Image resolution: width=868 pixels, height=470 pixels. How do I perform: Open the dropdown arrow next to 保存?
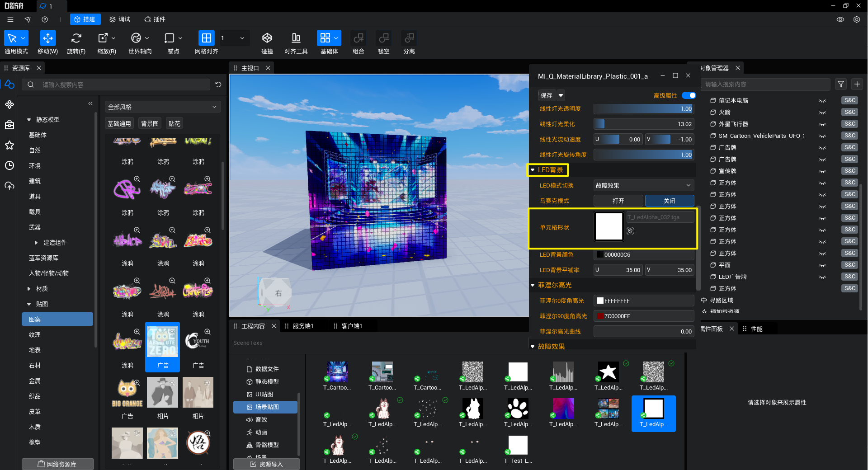coord(561,95)
